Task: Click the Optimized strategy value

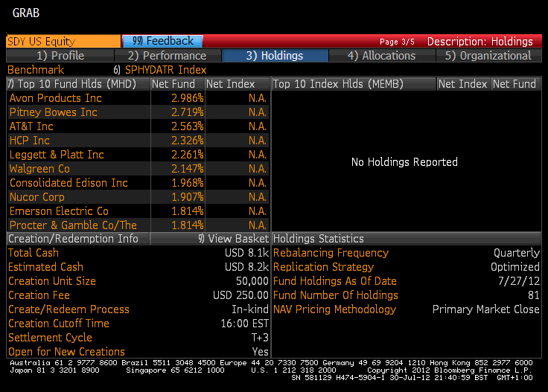Action: point(515,267)
